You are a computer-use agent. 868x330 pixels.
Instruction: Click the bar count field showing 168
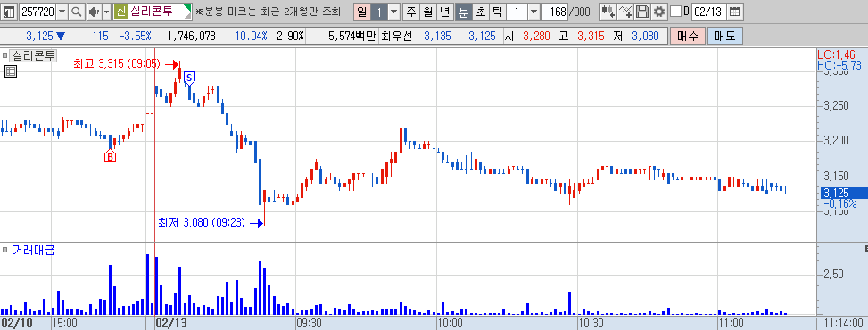click(x=556, y=11)
